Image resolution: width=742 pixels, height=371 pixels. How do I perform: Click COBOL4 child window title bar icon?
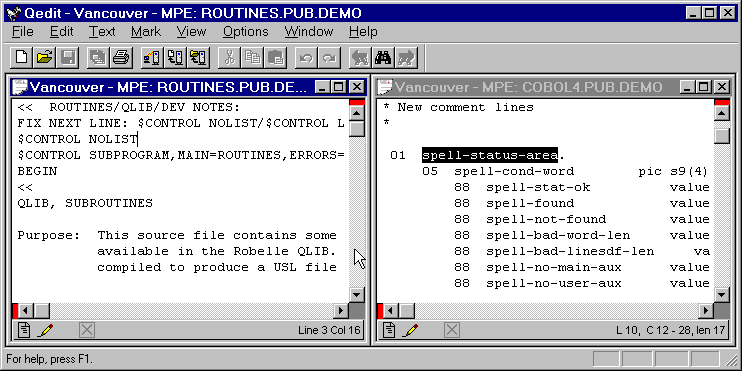(386, 87)
